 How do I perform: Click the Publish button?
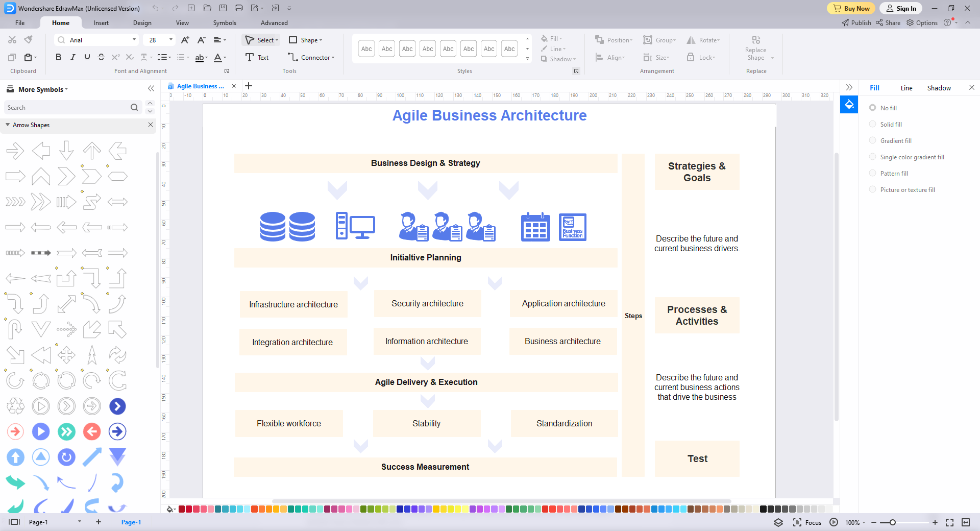[x=856, y=23]
